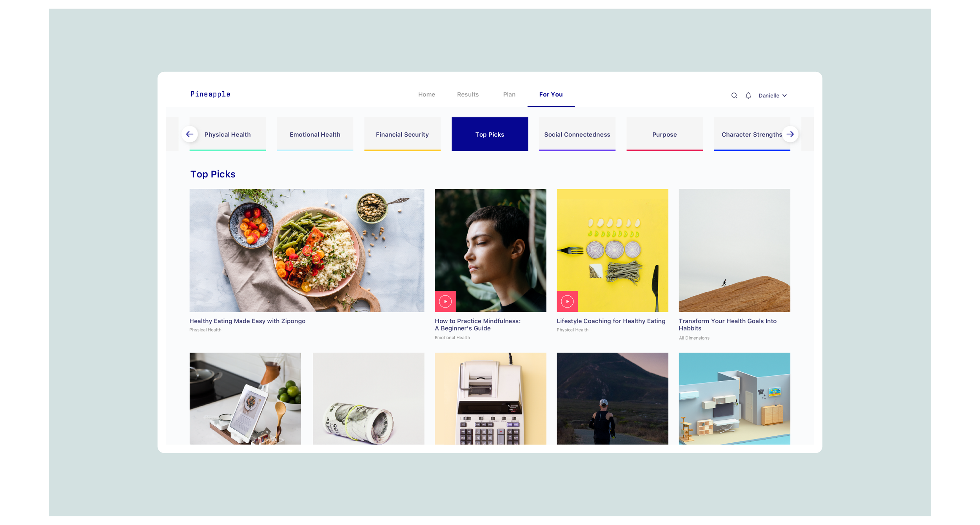Click the left arrow carousel button
The image size is (980, 525).
(x=190, y=134)
